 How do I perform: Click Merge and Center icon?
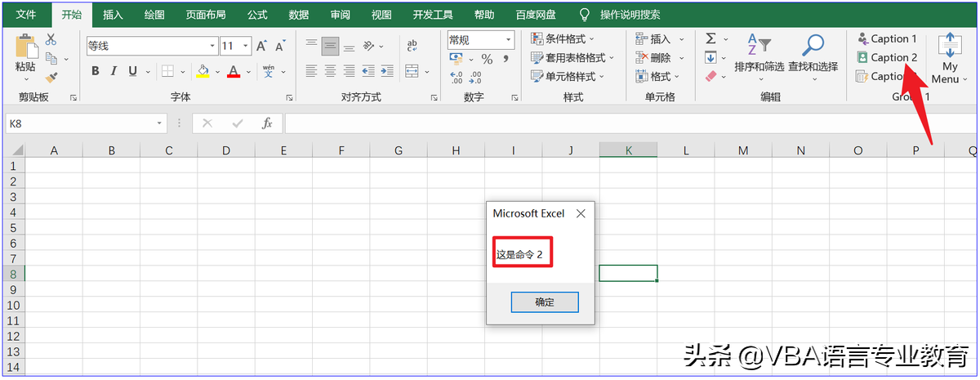click(x=412, y=71)
